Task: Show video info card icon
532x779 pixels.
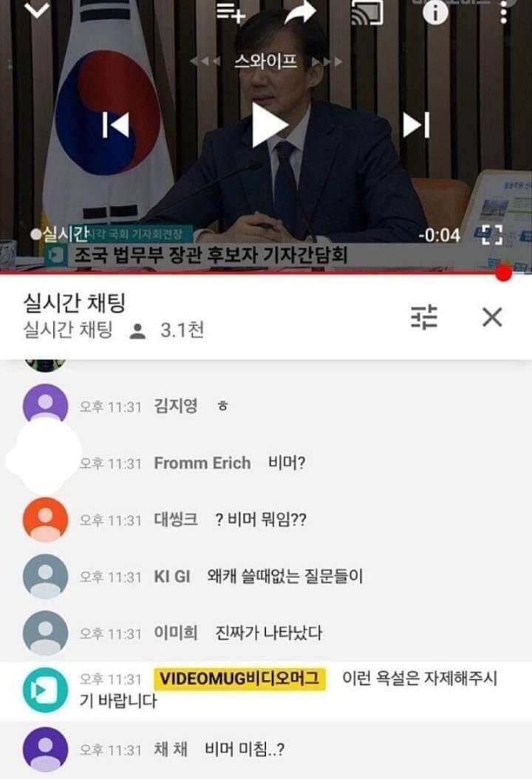Action: tap(435, 12)
